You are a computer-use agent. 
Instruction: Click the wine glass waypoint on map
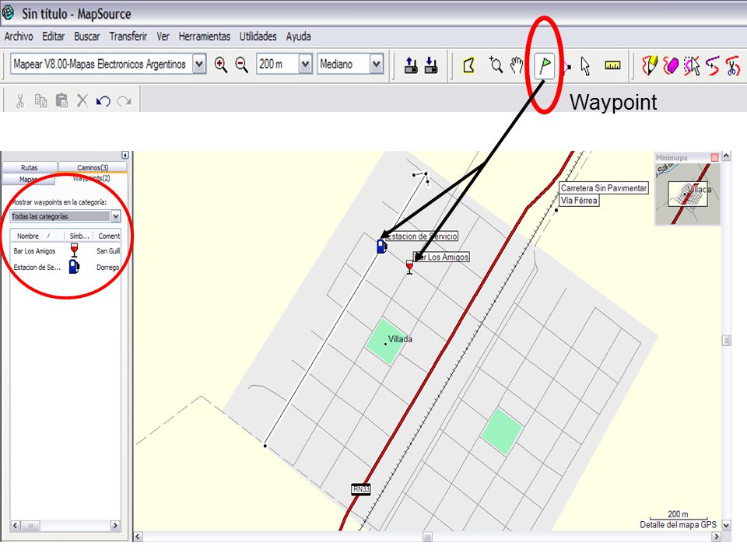[x=409, y=267]
